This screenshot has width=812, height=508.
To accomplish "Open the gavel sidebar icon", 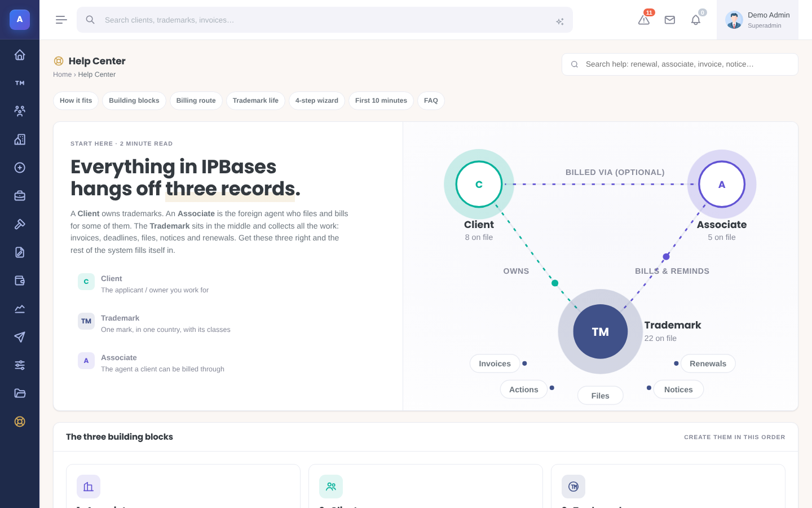I will [x=20, y=224].
